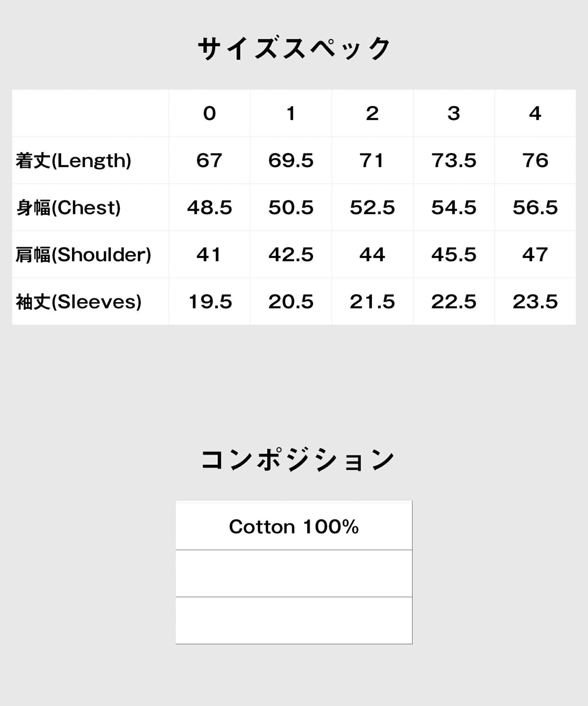
Task: Select the size 3 column header
Action: click(x=454, y=113)
